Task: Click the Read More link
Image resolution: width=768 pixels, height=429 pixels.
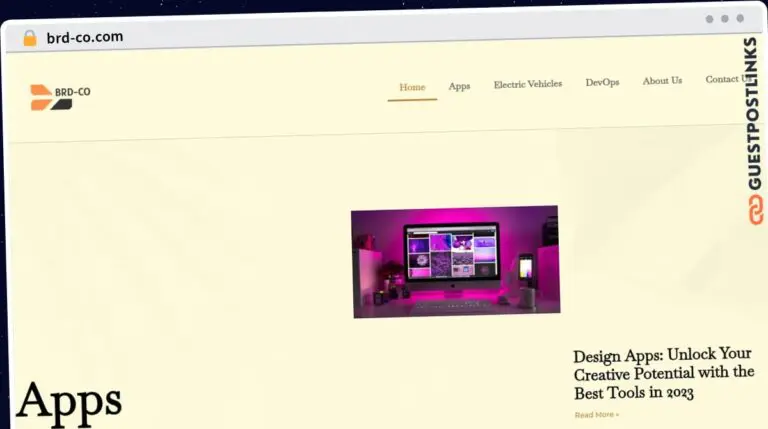Action: click(x=596, y=414)
